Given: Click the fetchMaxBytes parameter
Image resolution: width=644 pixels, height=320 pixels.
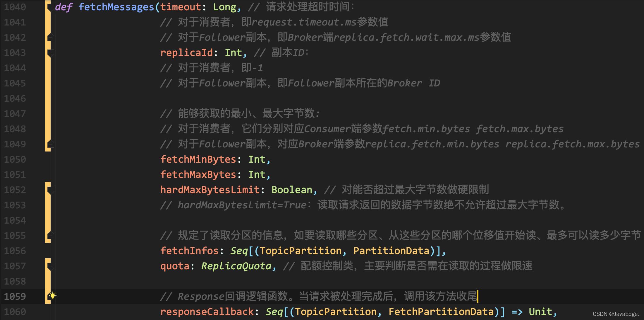Looking at the screenshot, I should point(198,175).
